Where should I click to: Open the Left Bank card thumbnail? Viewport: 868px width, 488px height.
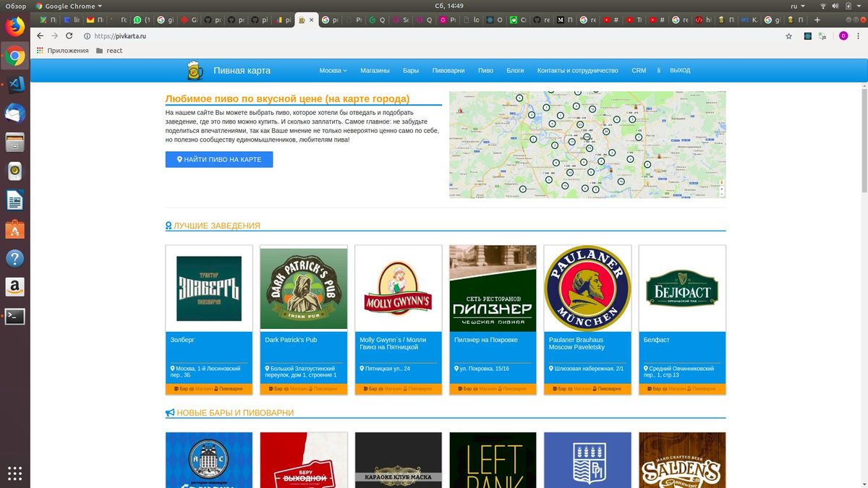click(493, 460)
